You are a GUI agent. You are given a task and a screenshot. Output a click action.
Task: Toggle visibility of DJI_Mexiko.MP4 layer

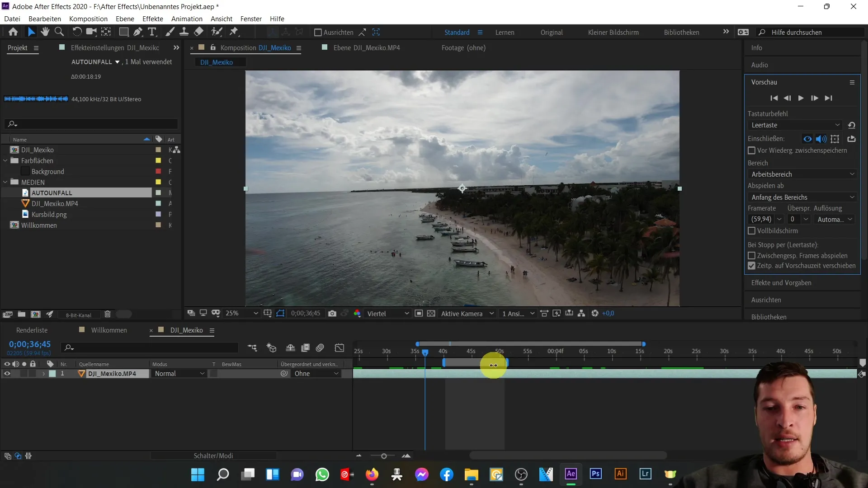tap(7, 374)
